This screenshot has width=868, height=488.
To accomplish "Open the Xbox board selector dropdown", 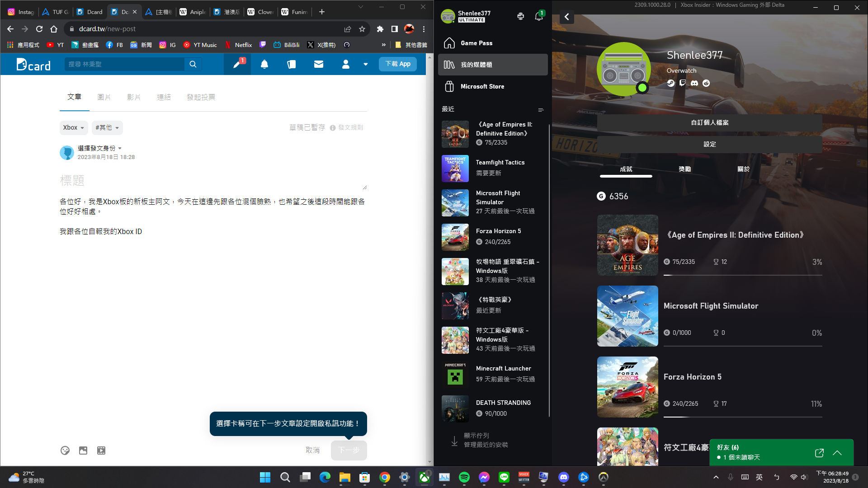I will pyautogui.click(x=74, y=127).
